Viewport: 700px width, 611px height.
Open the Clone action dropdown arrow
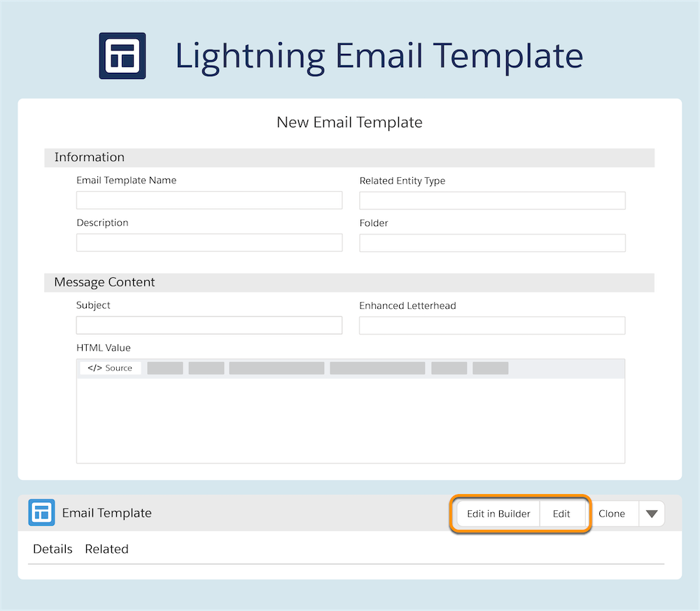[x=652, y=513]
